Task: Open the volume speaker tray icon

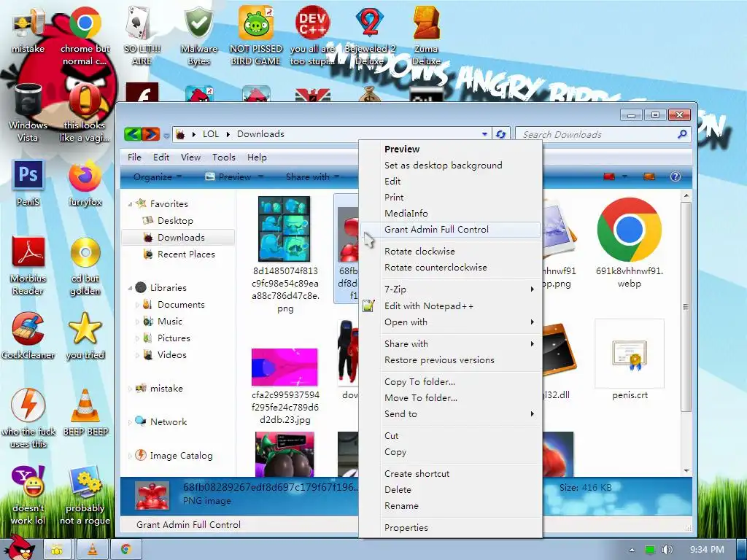Action: point(667,550)
